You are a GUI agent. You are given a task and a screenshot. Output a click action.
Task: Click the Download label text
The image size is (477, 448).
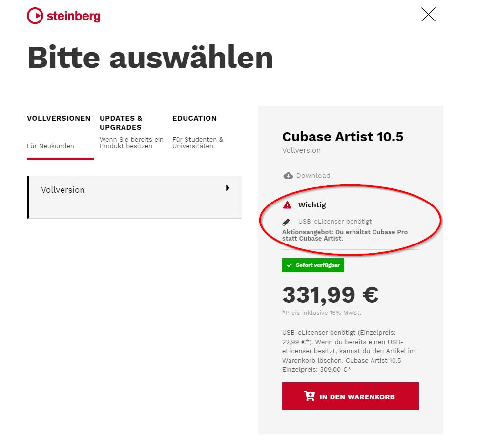[x=313, y=175]
